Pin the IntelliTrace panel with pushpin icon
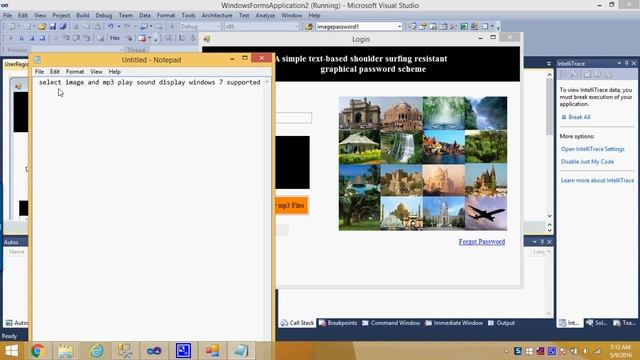640x360 pixels. tap(627, 63)
